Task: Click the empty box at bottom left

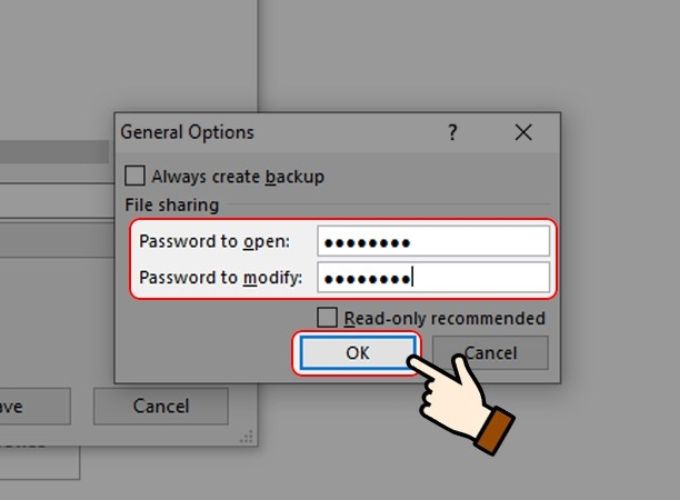Action: tap(40, 463)
